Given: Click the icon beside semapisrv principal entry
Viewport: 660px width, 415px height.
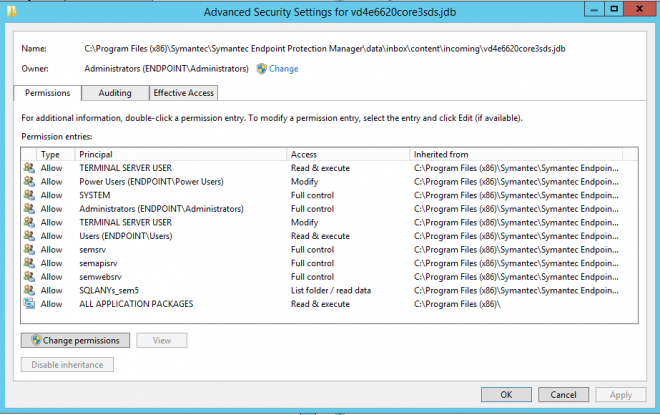Looking at the screenshot, I should (28, 263).
